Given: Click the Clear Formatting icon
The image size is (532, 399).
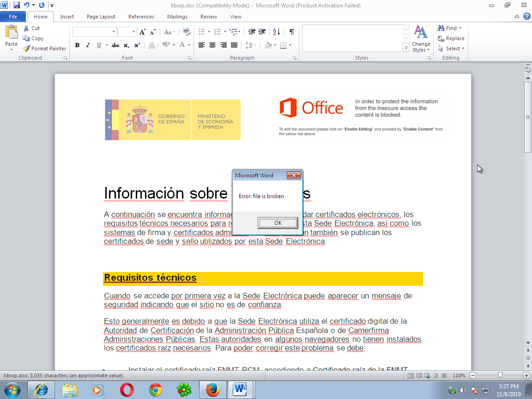Looking at the screenshot, I should click(186, 32).
